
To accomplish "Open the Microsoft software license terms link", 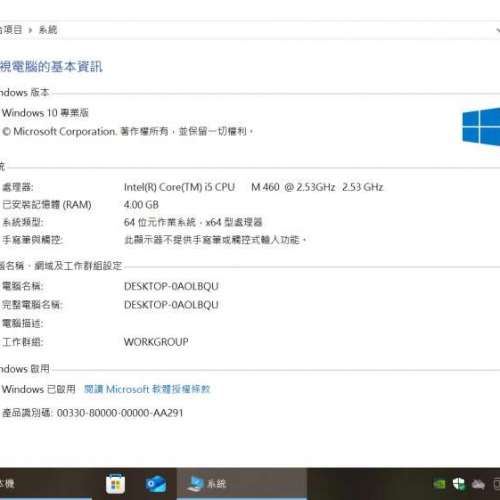I will [147, 389].
